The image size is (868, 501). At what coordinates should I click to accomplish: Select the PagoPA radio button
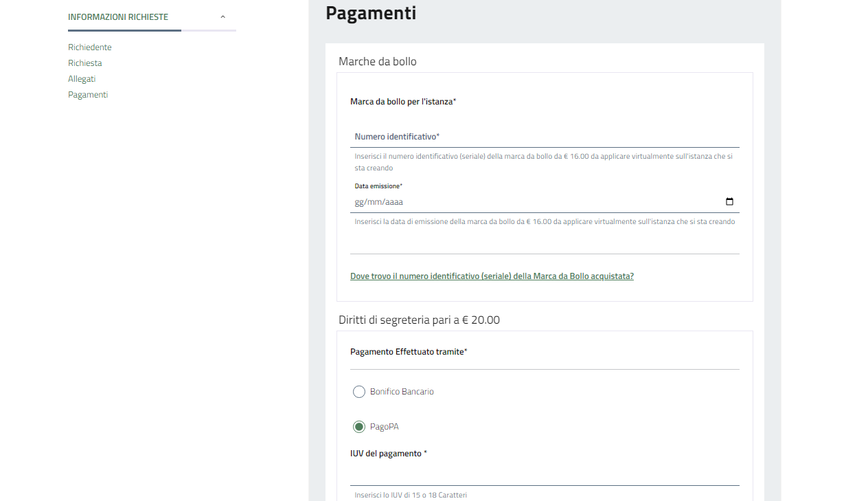(358, 427)
